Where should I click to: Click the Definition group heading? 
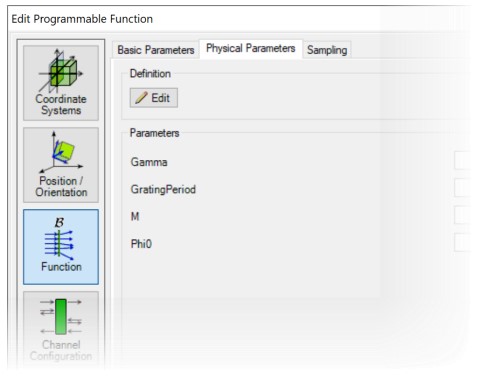[150, 74]
